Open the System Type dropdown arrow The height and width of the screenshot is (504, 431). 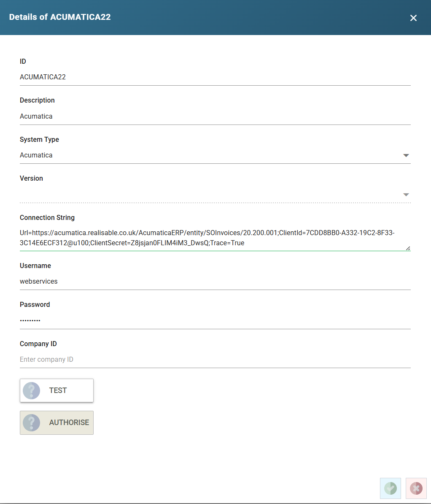[x=406, y=156]
